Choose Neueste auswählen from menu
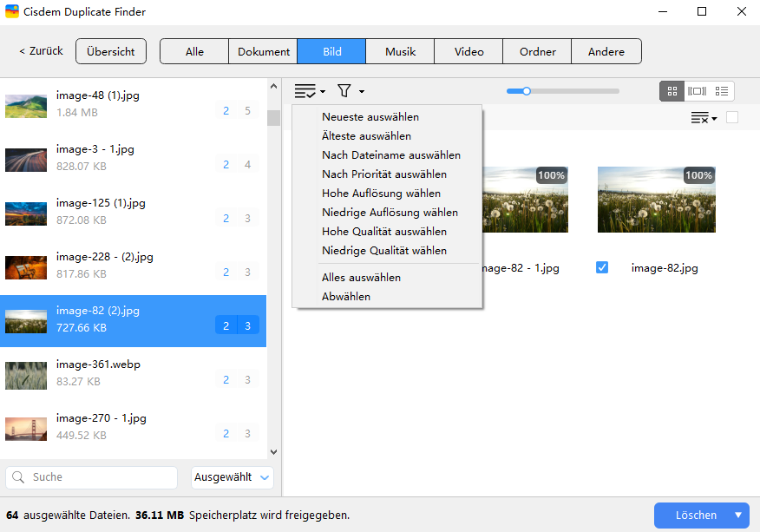This screenshot has height=532, width=760. pyautogui.click(x=370, y=117)
